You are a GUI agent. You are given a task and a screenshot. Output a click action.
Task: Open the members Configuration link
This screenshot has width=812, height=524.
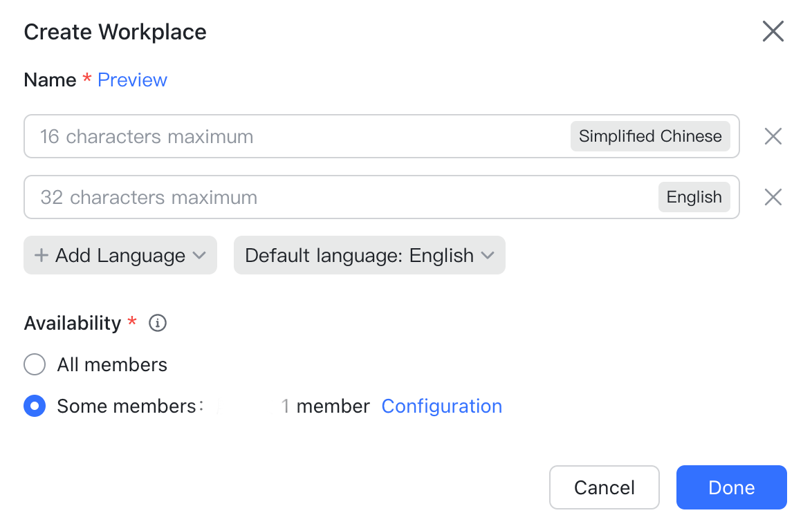[441, 406]
